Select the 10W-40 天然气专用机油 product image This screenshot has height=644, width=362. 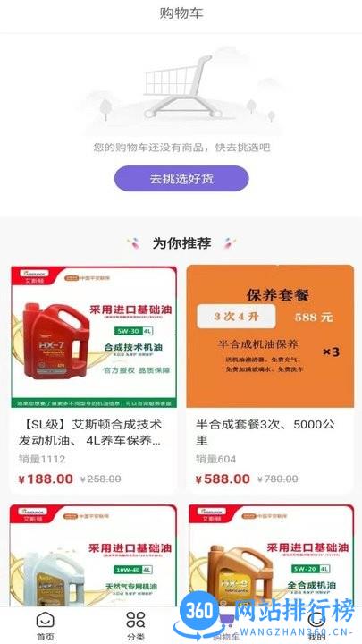click(93, 555)
